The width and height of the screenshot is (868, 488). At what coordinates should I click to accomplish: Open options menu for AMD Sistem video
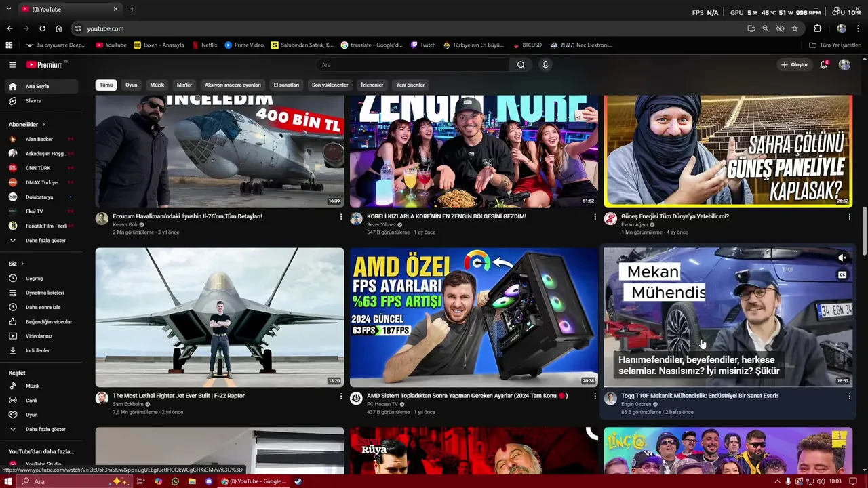click(595, 396)
